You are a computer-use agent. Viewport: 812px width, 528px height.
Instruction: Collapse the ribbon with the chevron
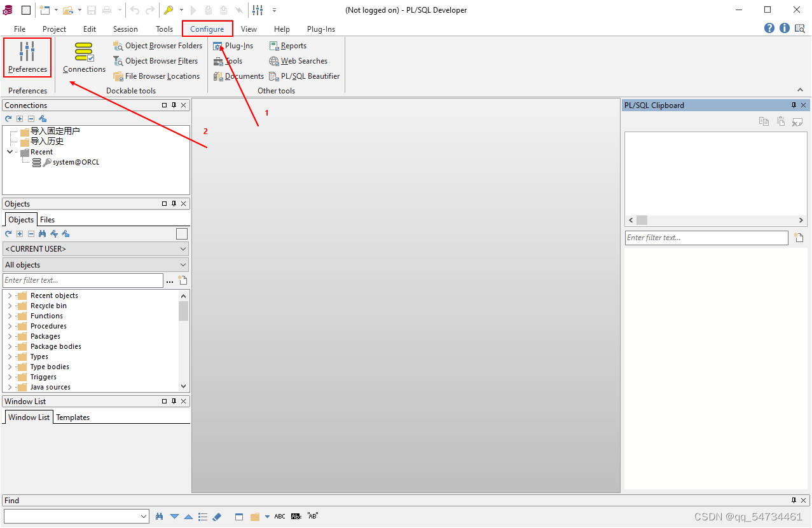(801, 90)
